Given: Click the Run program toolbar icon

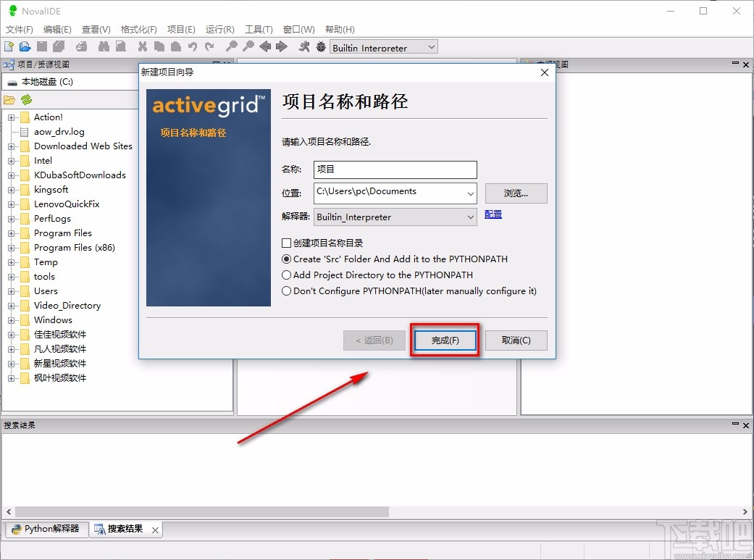Looking at the screenshot, I should [x=304, y=46].
